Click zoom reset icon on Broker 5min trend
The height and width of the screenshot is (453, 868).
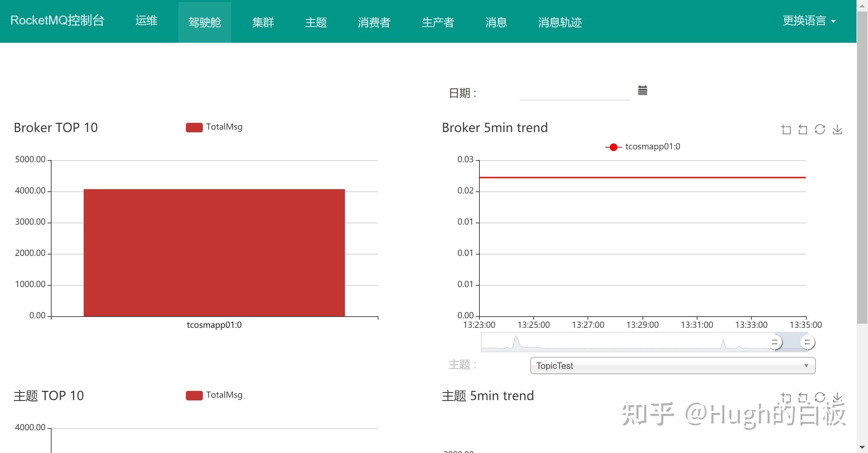[803, 130]
